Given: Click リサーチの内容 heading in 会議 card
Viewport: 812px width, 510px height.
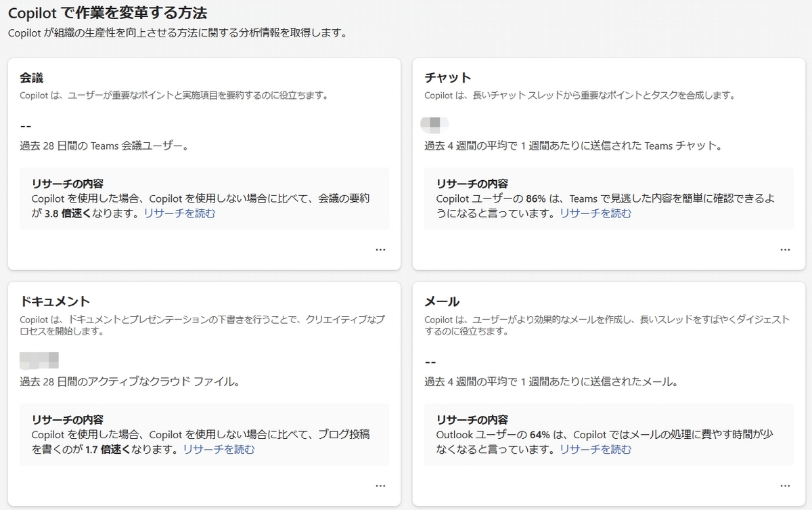Looking at the screenshot, I should pyautogui.click(x=68, y=184).
